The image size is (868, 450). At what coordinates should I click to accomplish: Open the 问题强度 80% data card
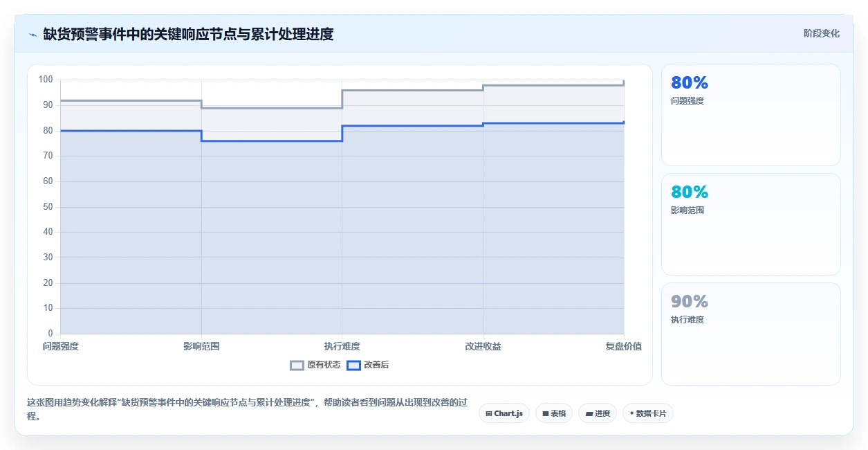(751, 115)
